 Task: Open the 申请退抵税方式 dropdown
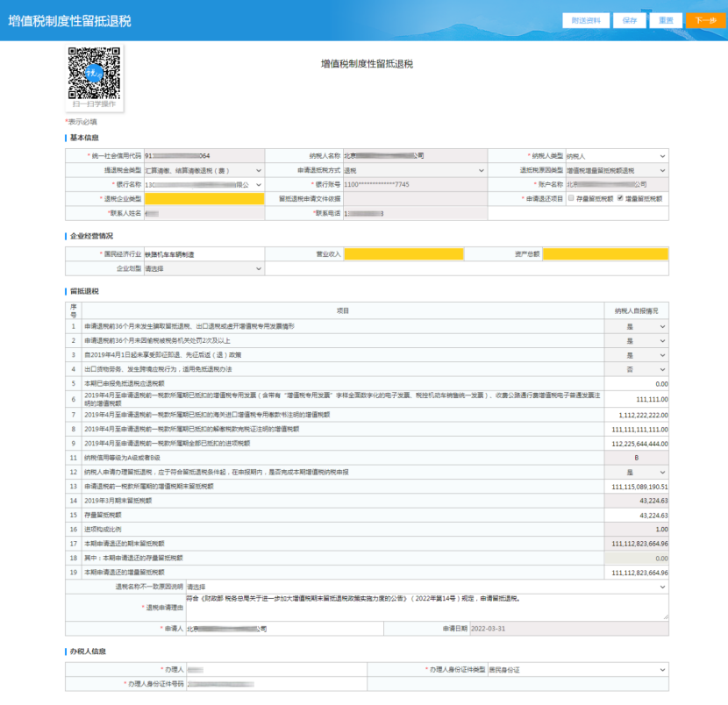click(415, 170)
